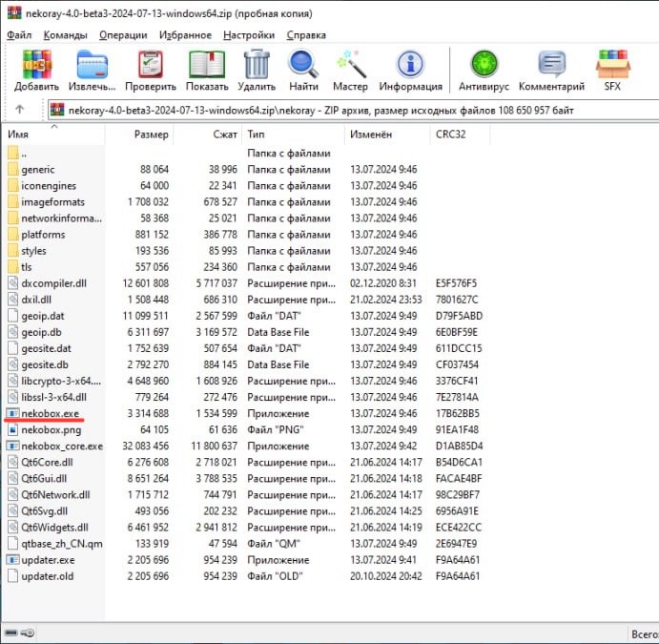Sort by the Изменён column header
Screen dimensions: 659x644
click(x=387, y=135)
